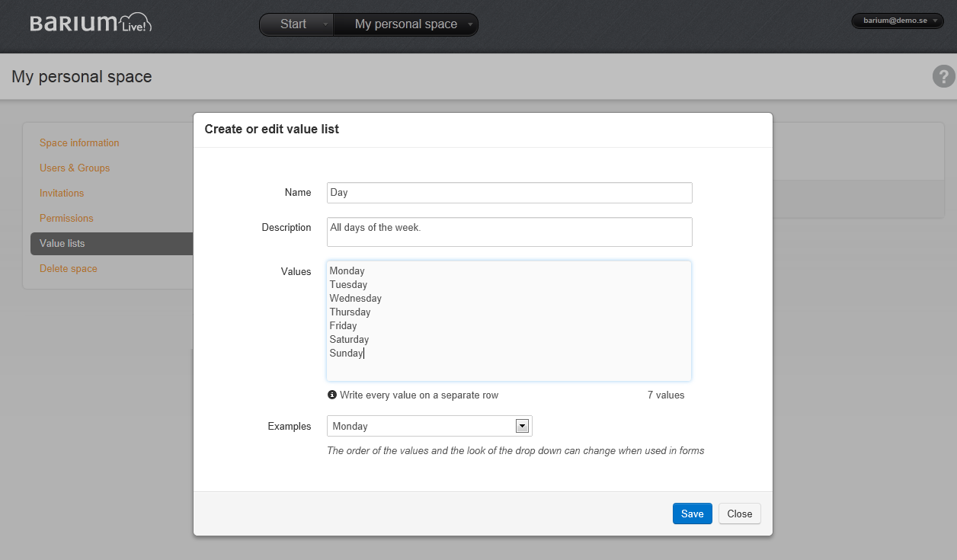Image resolution: width=957 pixels, height=560 pixels.
Task: Expand the My personal space dropdown arrow
Action: [470, 24]
